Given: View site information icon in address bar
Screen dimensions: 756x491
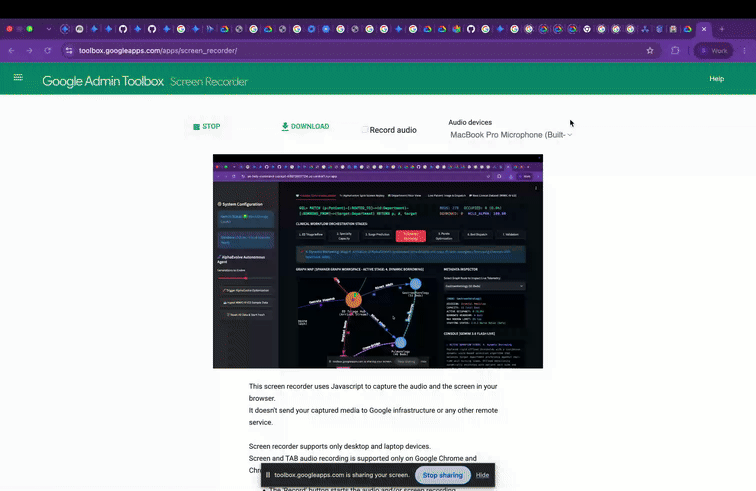Looking at the screenshot, I should click(x=69, y=50).
